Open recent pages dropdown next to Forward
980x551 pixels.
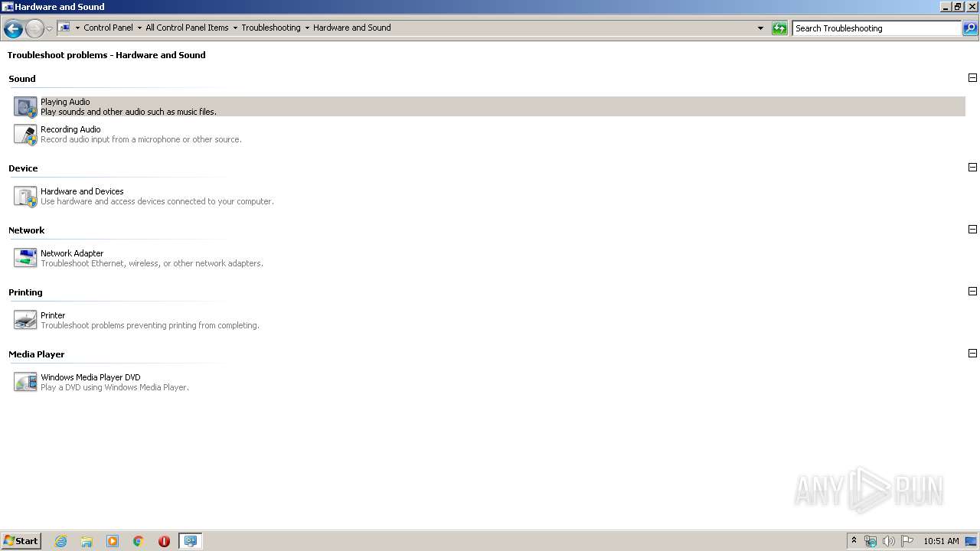(49, 29)
